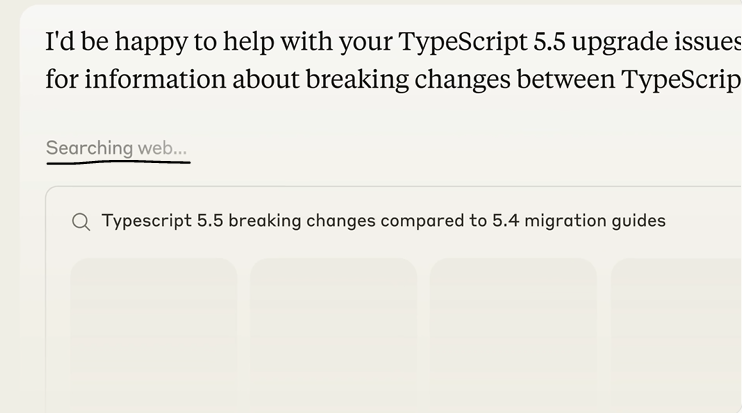Click the word "Searching" in the status text

[x=89, y=148]
